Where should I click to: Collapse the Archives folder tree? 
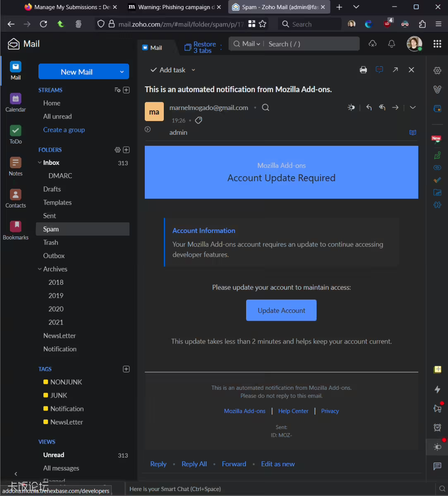click(40, 269)
